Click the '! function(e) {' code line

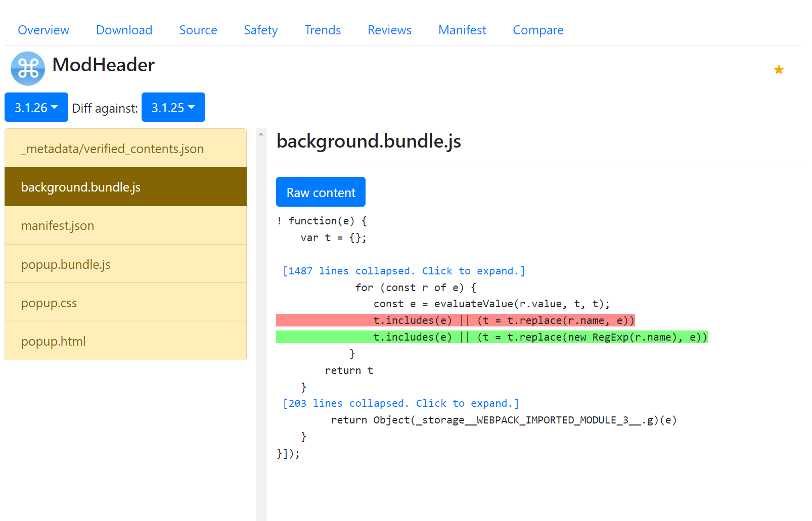(x=322, y=221)
